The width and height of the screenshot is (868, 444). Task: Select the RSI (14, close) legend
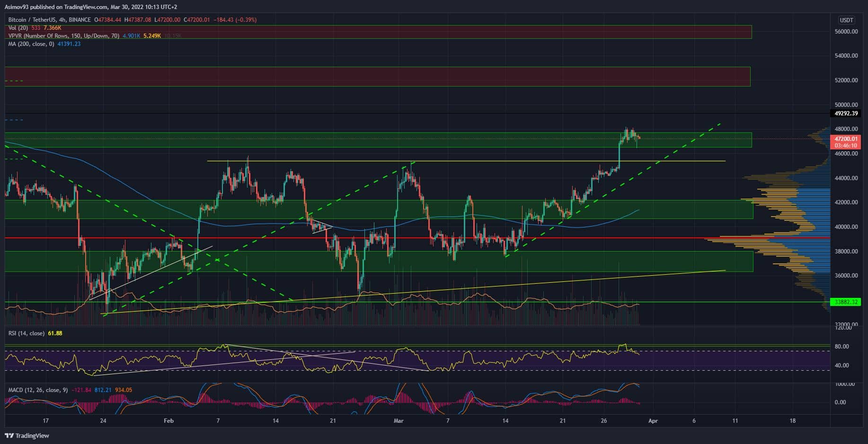(x=27, y=333)
